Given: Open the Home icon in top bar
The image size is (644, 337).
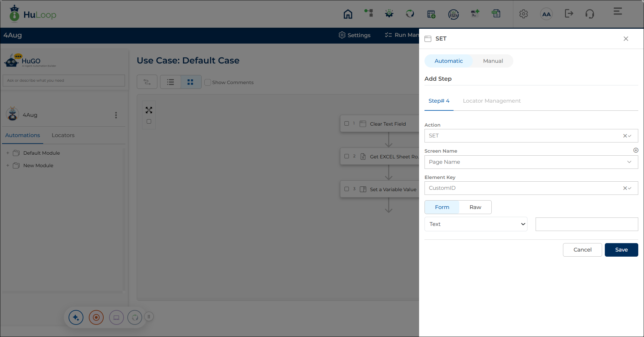Looking at the screenshot, I should coord(348,14).
